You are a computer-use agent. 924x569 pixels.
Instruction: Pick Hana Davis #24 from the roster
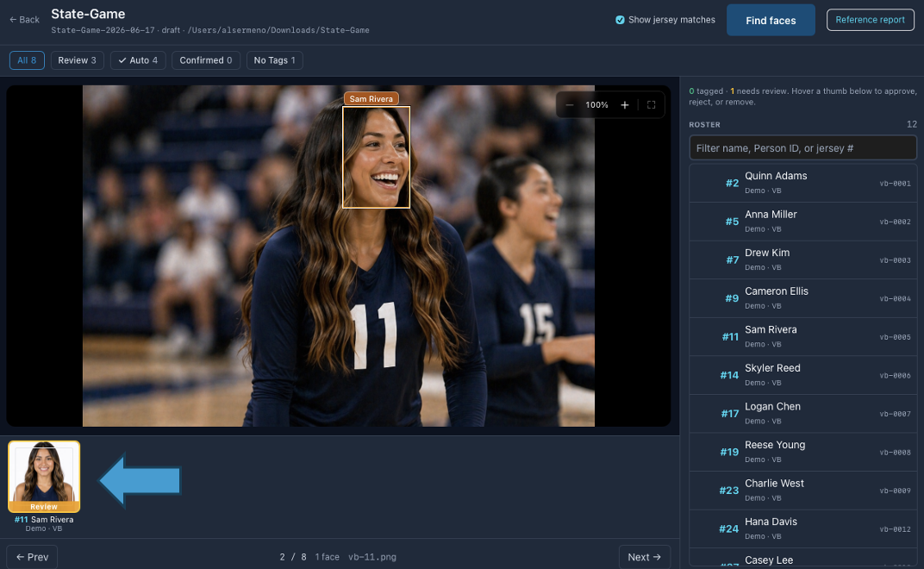point(802,528)
